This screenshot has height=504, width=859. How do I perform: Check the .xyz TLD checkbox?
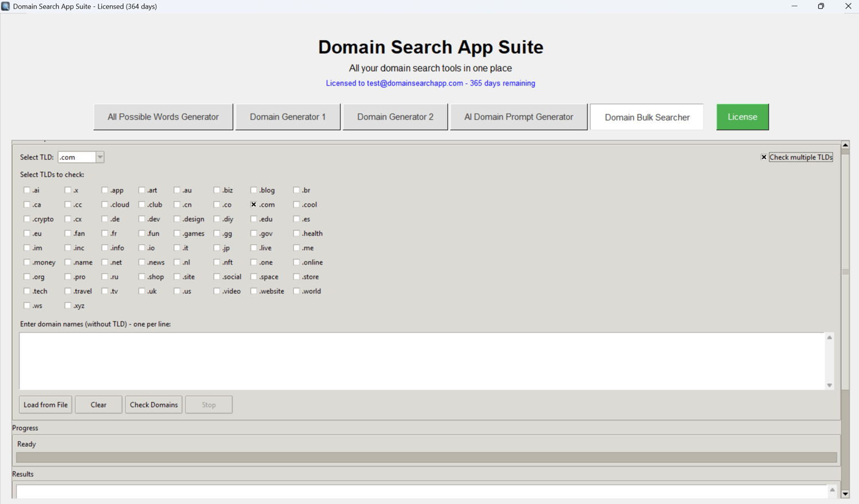point(68,305)
